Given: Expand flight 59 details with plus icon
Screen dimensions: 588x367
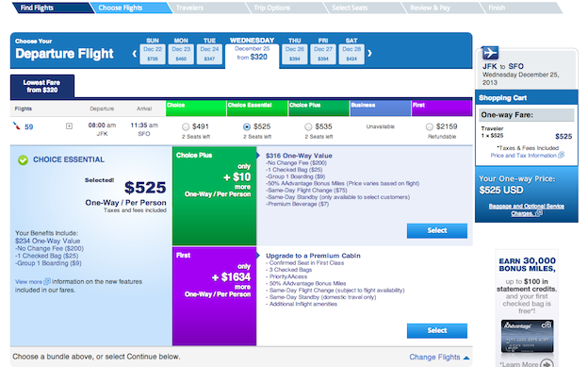Looking at the screenshot, I should pos(69,126).
